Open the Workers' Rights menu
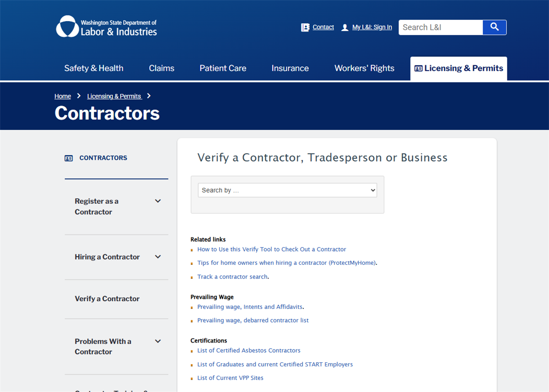This screenshot has width=549, height=392. [364, 68]
